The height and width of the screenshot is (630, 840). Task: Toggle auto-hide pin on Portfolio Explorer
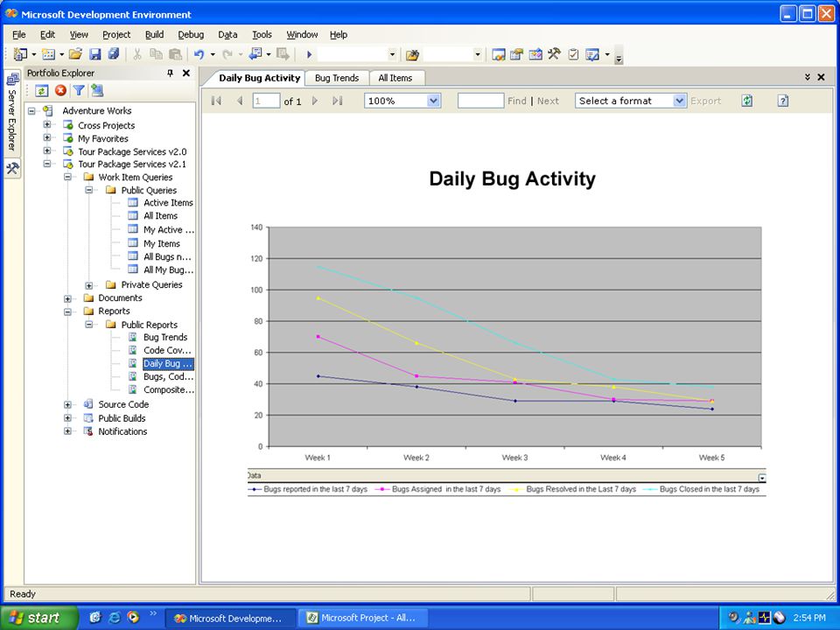coord(171,73)
